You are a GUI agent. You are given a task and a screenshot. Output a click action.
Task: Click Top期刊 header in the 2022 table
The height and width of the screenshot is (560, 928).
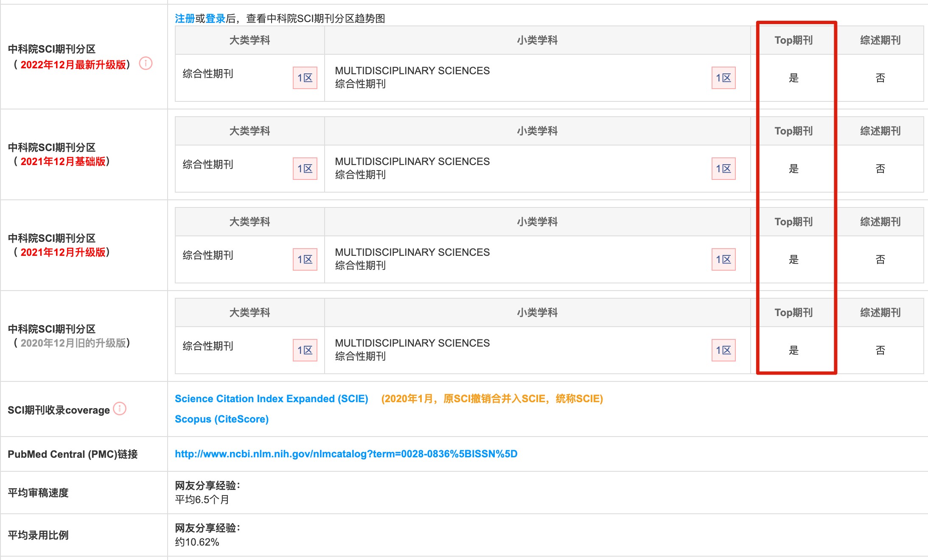793,40
